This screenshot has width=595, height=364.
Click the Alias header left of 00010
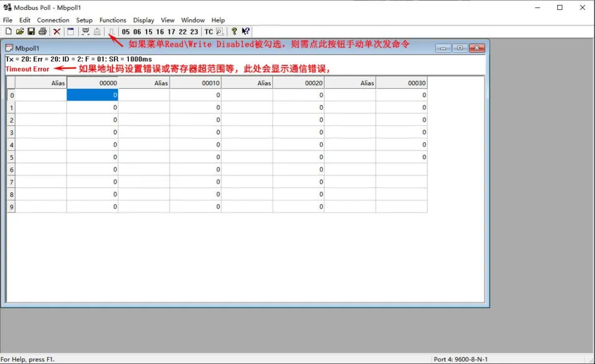point(144,83)
